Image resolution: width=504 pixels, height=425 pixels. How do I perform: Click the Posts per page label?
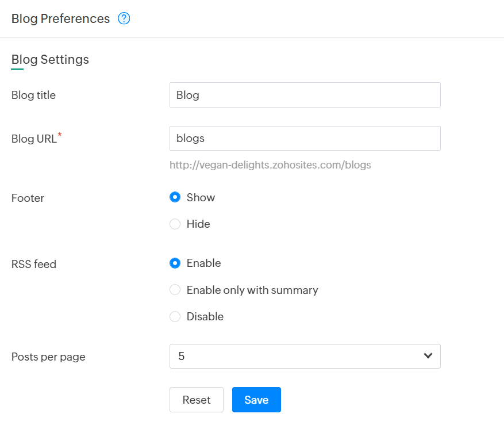tap(48, 357)
